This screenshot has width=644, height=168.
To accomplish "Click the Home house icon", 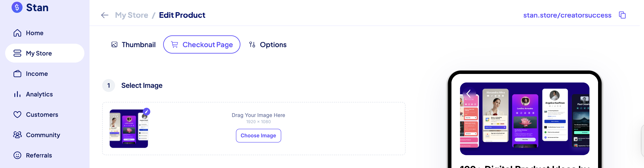I will coord(17,33).
